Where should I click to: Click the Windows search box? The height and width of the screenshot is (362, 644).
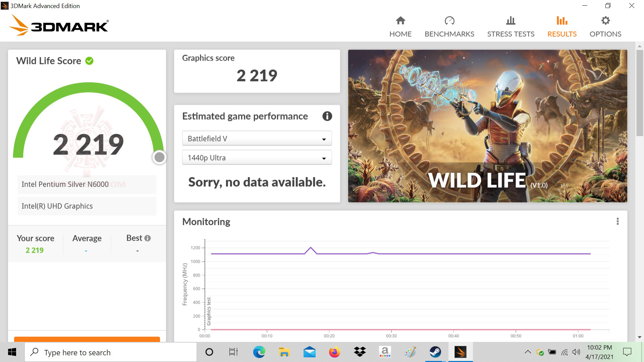click(111, 352)
